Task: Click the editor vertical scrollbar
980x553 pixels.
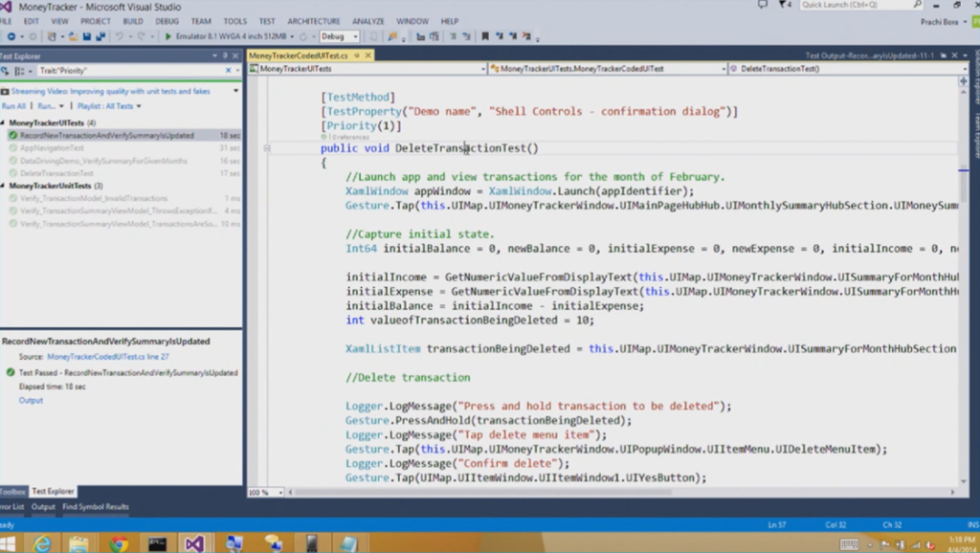Action: pos(963,183)
